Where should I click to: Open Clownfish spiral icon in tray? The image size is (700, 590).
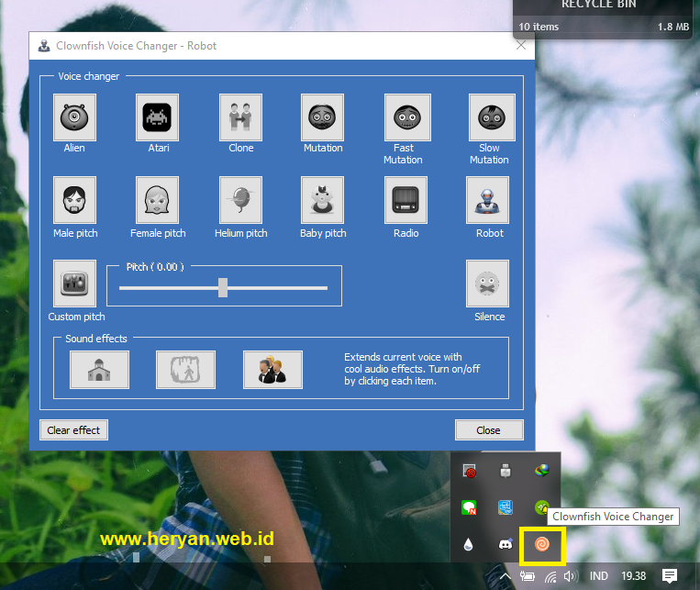click(542, 544)
